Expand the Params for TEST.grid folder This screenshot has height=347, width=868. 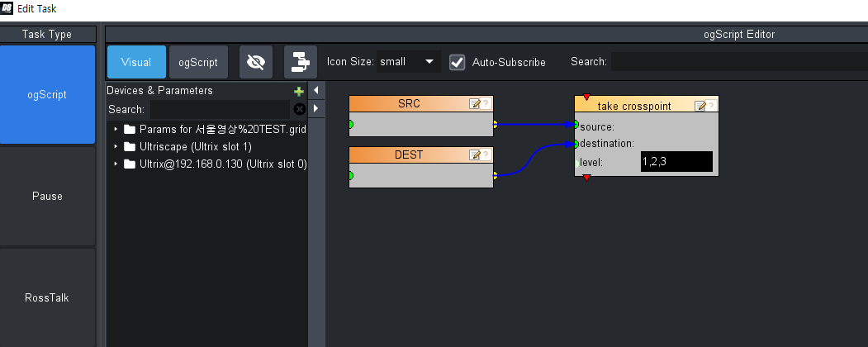click(116, 129)
